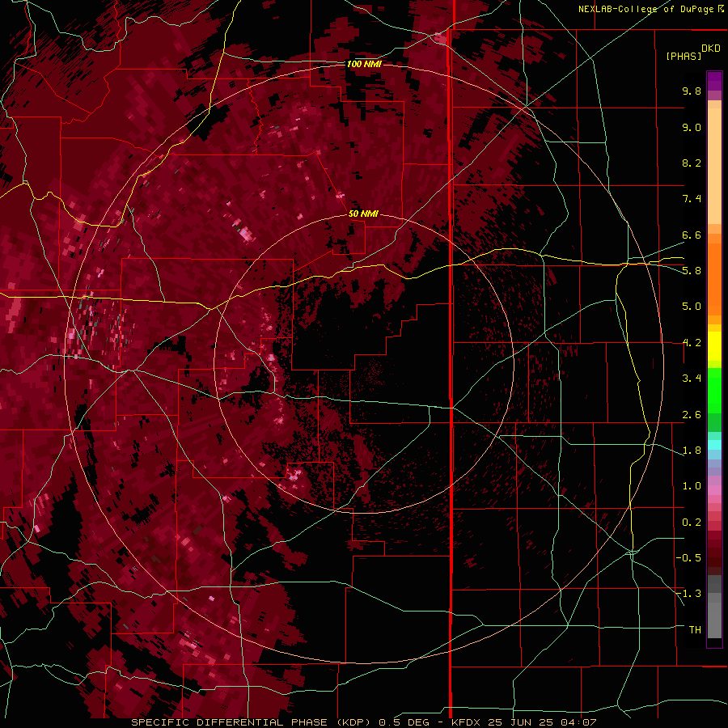Click the 9.8 value on the color scale
Image resolution: width=728 pixels, height=728 pixels.
point(692,91)
